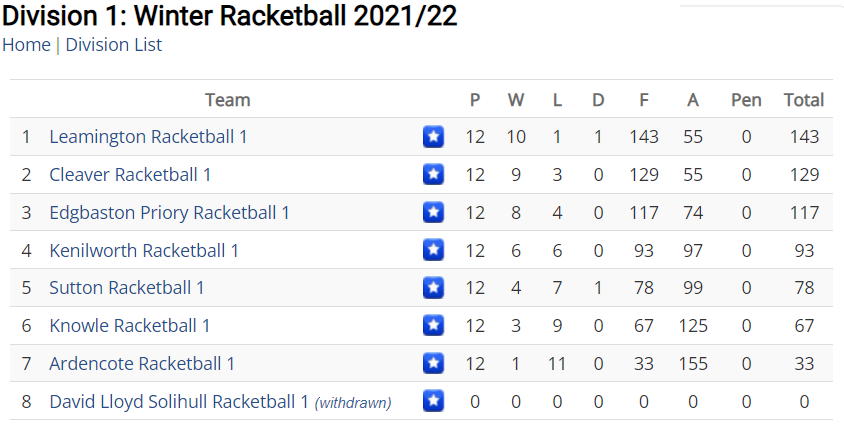The height and width of the screenshot is (426, 844).
Task: Click star icon for Edgbaston Priory Racketball 1
Action: pyautogui.click(x=433, y=212)
